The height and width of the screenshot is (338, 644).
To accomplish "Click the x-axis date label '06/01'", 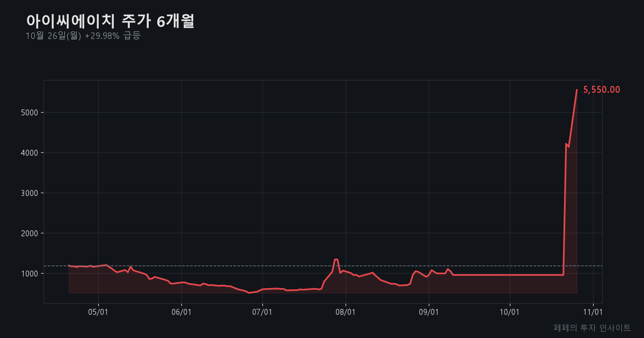I will (181, 311).
